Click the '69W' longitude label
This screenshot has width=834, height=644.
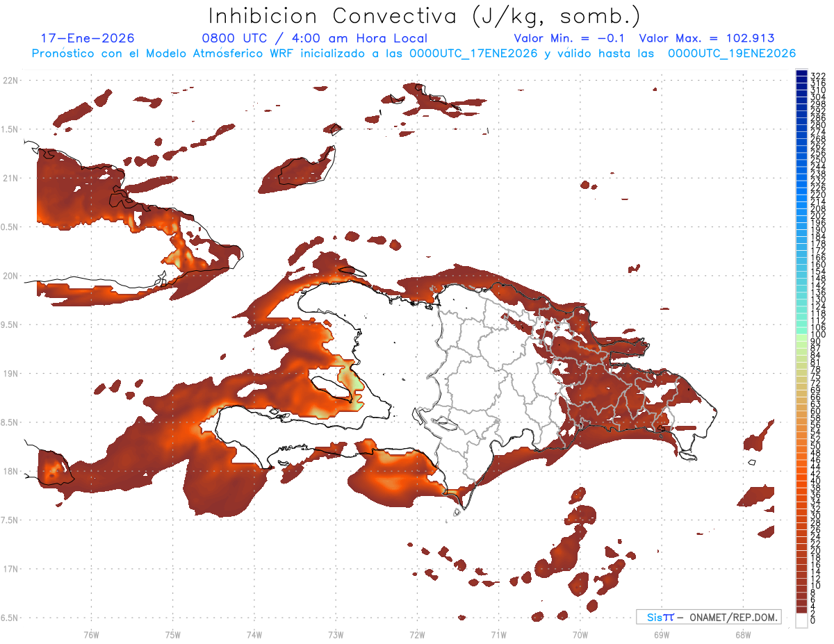click(x=661, y=634)
